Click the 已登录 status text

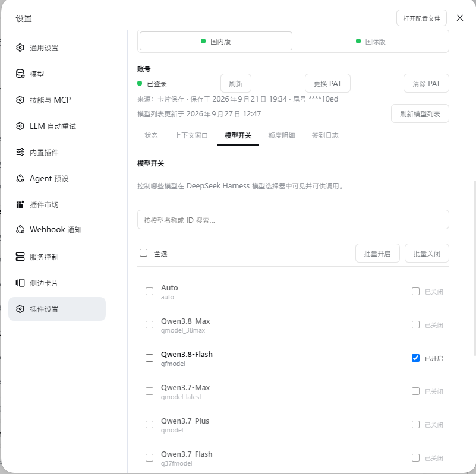(157, 83)
